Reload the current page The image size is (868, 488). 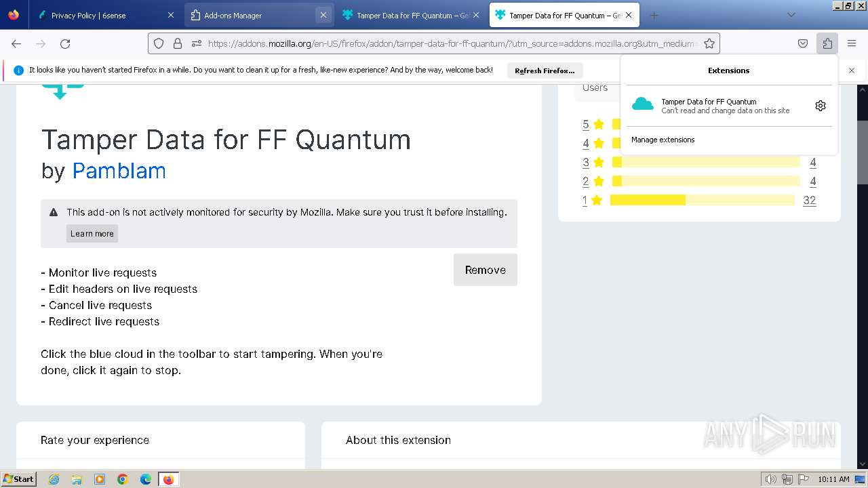[x=65, y=43]
